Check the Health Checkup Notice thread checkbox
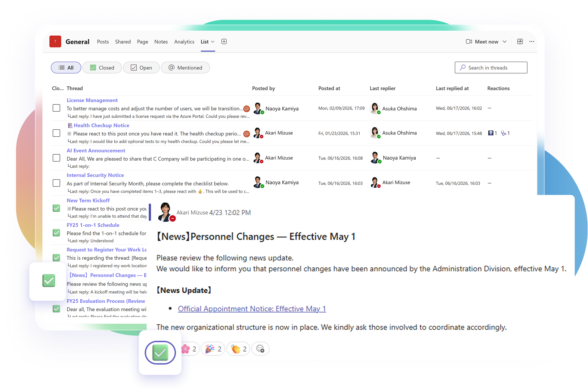Screen dimensions: 588x392 coord(56,133)
